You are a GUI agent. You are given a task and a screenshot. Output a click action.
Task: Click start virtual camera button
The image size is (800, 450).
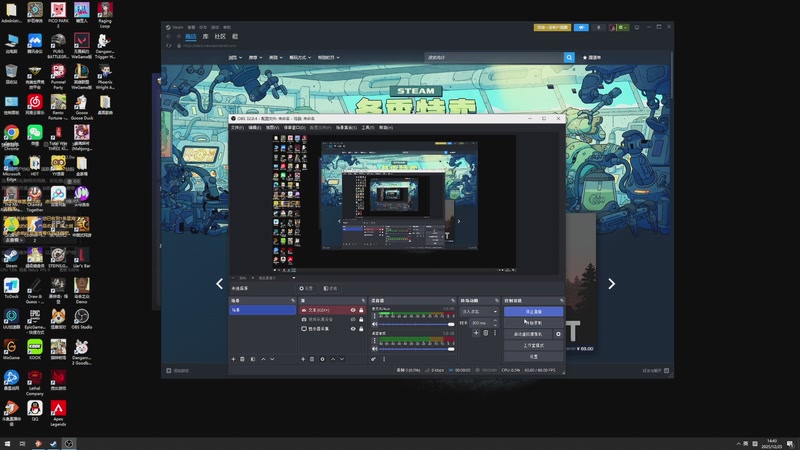528,334
